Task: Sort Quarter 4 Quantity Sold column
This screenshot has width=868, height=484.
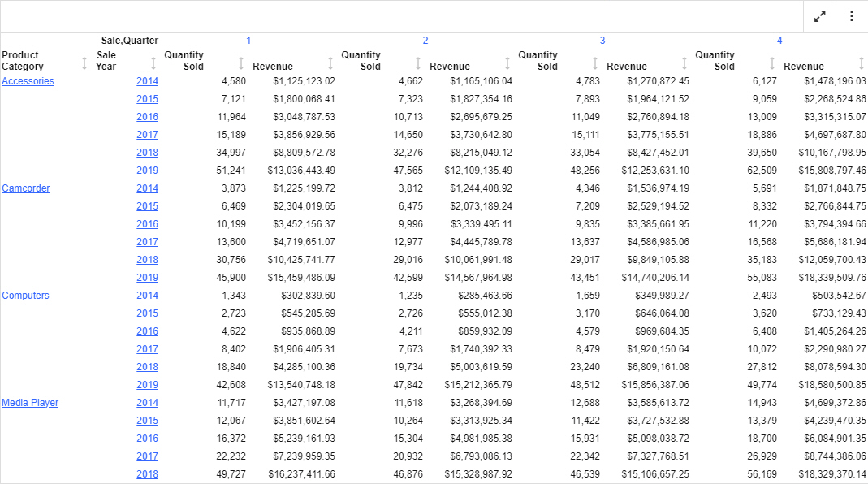Action: pyautogui.click(x=772, y=63)
